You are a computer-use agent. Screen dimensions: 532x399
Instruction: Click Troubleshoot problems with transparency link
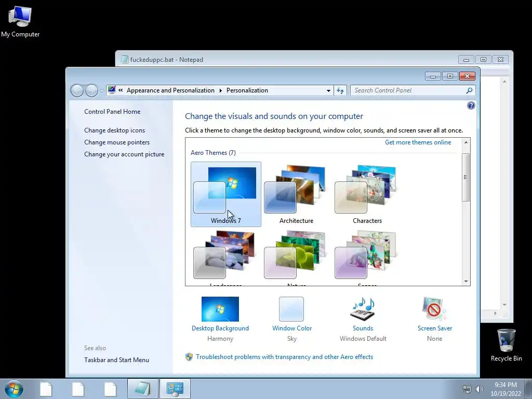(x=284, y=357)
